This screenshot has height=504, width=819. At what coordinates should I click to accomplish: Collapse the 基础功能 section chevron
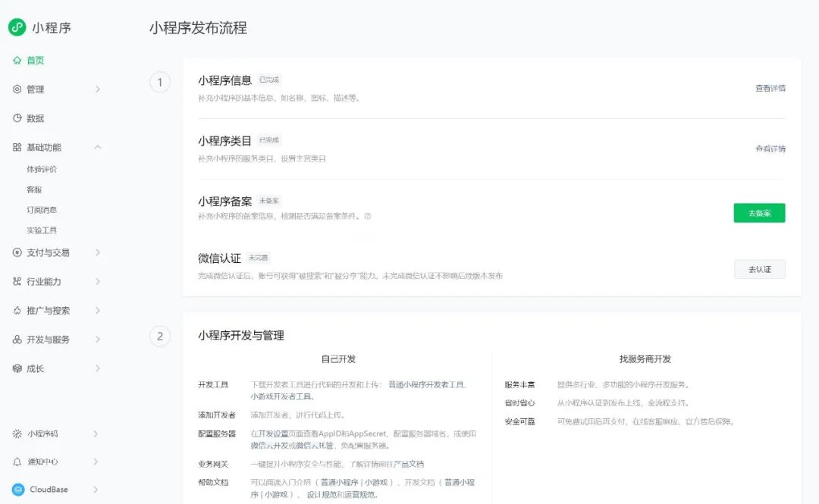click(98, 147)
